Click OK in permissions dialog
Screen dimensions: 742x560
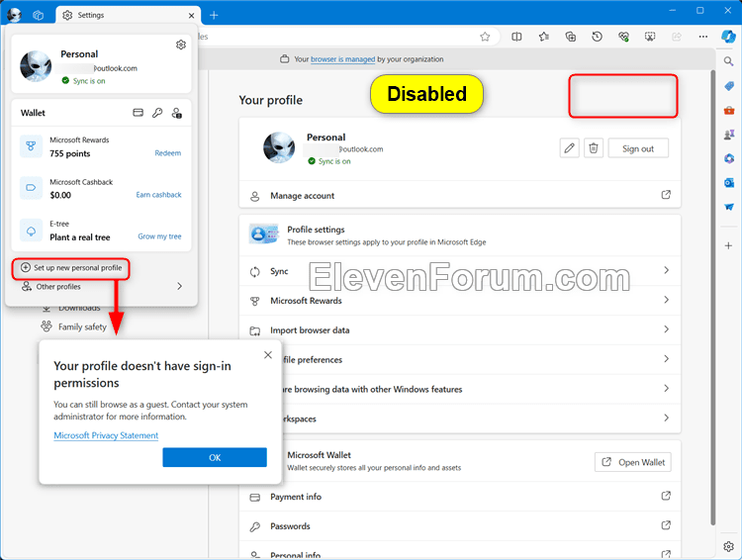click(x=215, y=457)
